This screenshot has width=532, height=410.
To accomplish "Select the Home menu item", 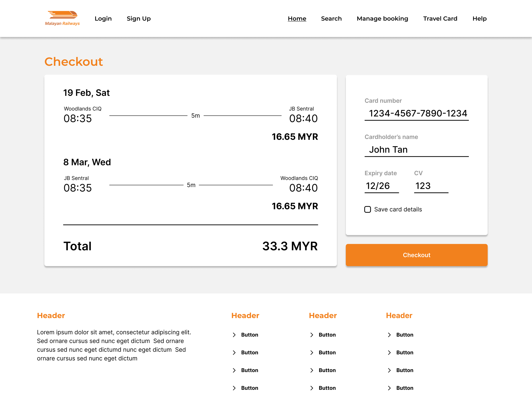I will [297, 19].
